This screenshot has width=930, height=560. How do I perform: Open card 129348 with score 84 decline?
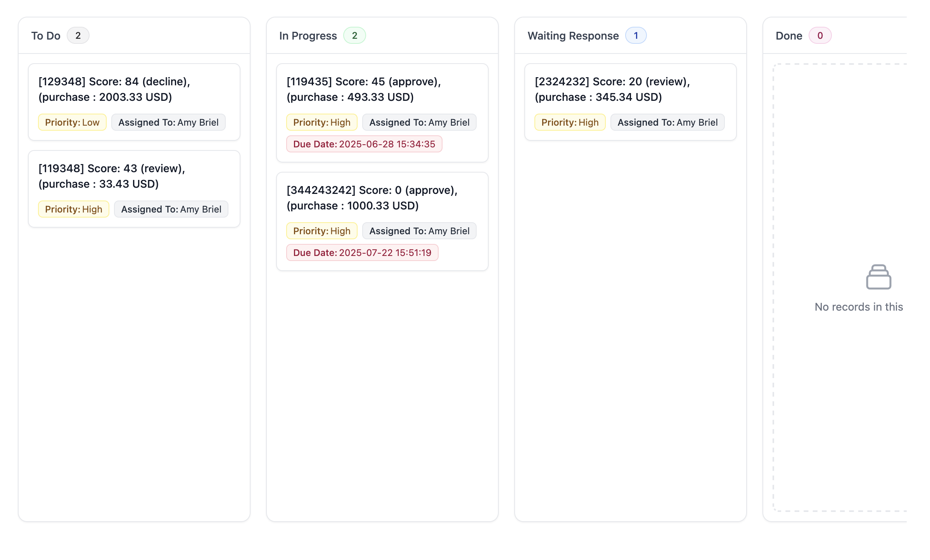point(114,89)
